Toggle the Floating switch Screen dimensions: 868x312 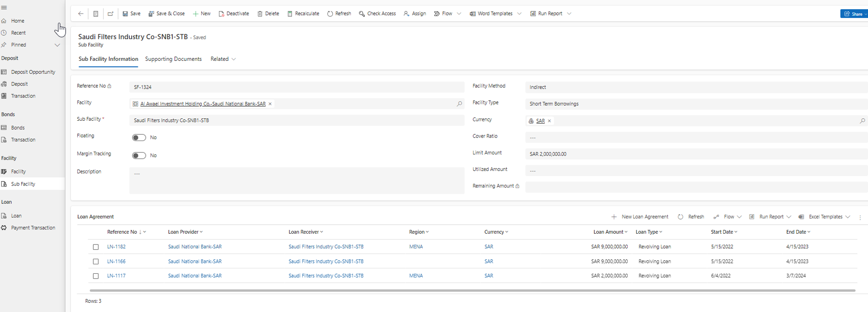[x=139, y=138]
